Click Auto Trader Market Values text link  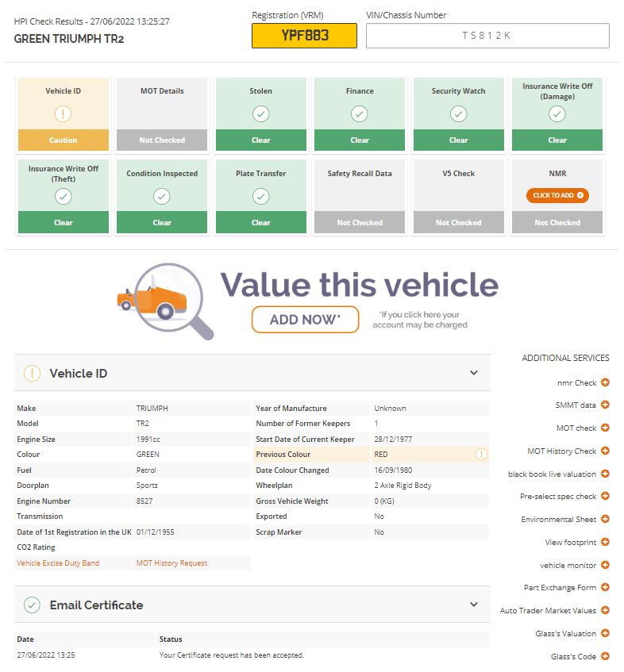(548, 610)
